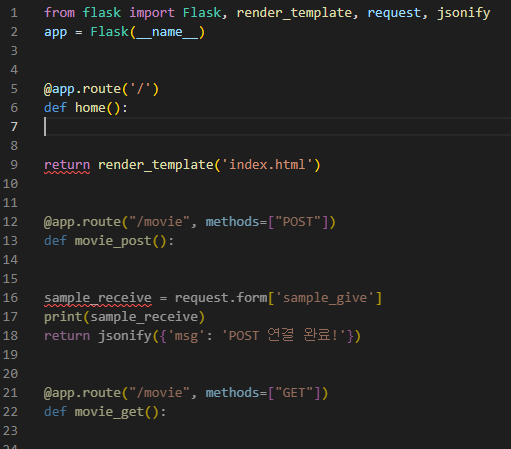511x449 pixels.
Task: Click 'jsonify' in the import statement
Action: point(463,14)
